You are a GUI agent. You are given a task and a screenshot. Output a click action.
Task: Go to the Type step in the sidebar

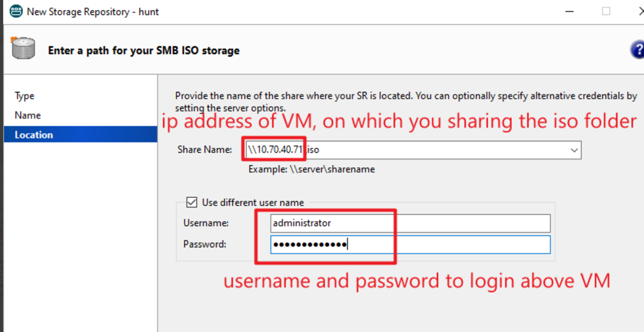[x=24, y=96]
